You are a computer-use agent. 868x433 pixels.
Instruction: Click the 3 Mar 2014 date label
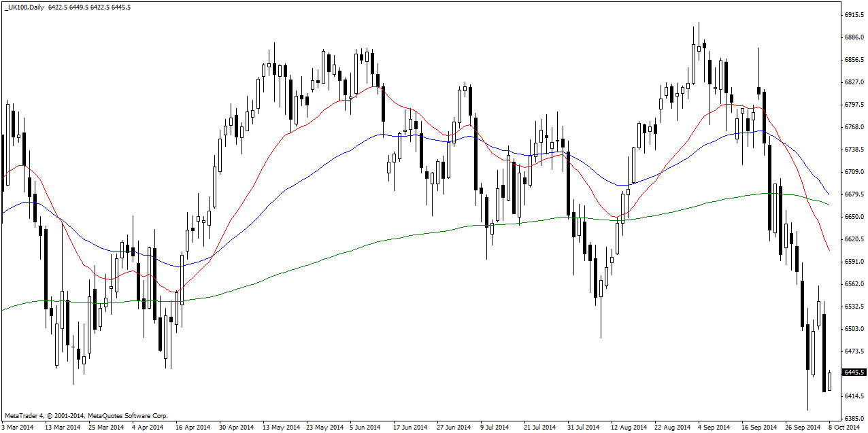[17, 428]
